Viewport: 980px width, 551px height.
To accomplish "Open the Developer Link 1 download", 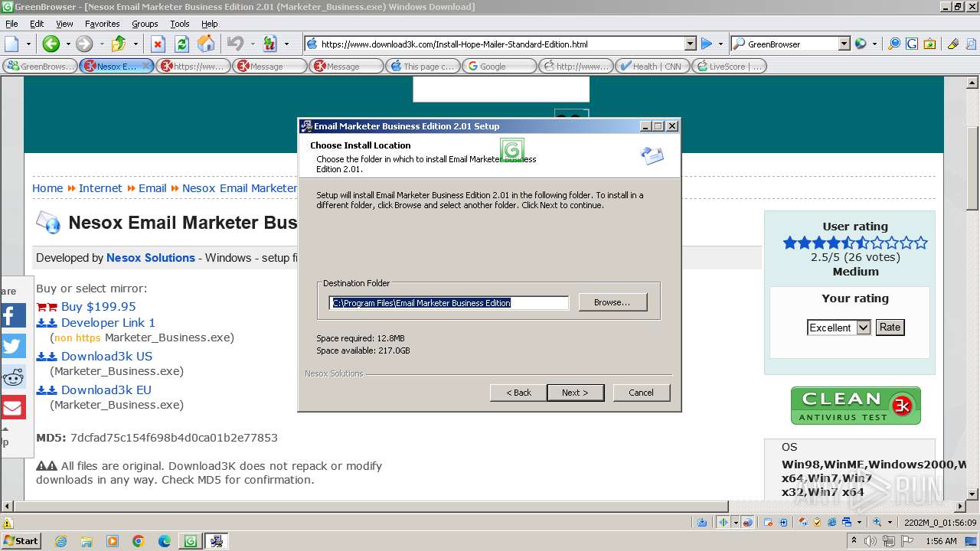I will tap(108, 322).
